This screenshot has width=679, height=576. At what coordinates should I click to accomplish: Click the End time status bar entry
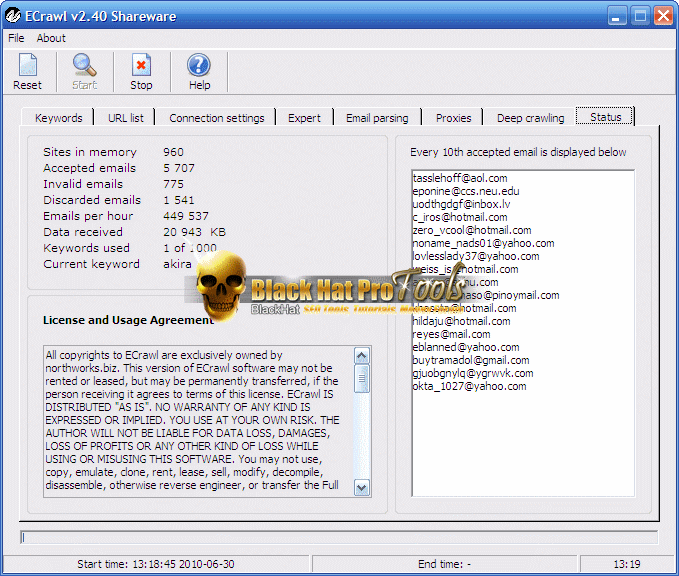tap(444, 564)
